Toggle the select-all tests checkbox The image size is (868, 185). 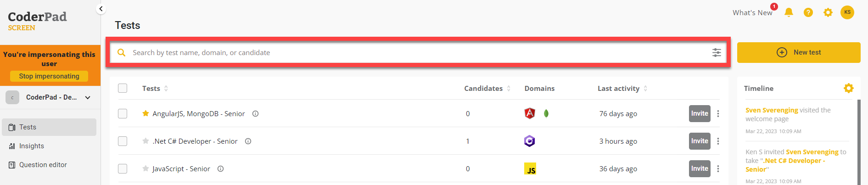123,88
